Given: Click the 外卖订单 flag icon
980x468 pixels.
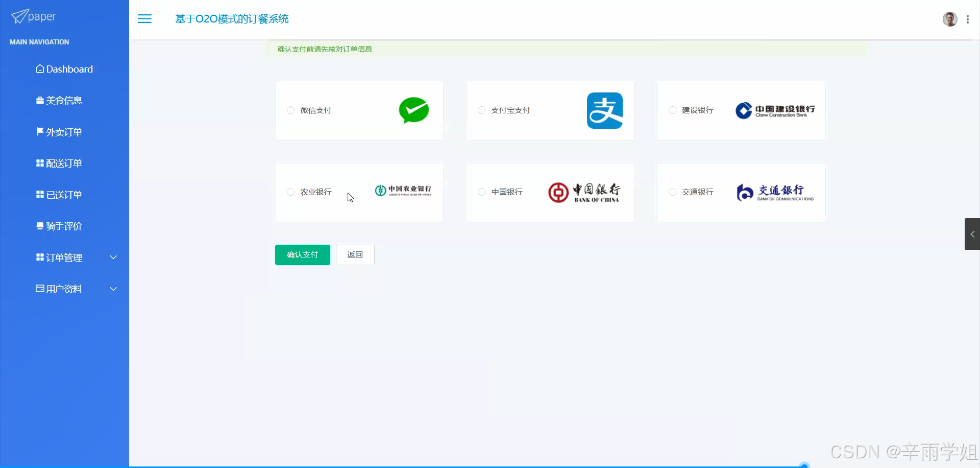Looking at the screenshot, I should [x=40, y=132].
